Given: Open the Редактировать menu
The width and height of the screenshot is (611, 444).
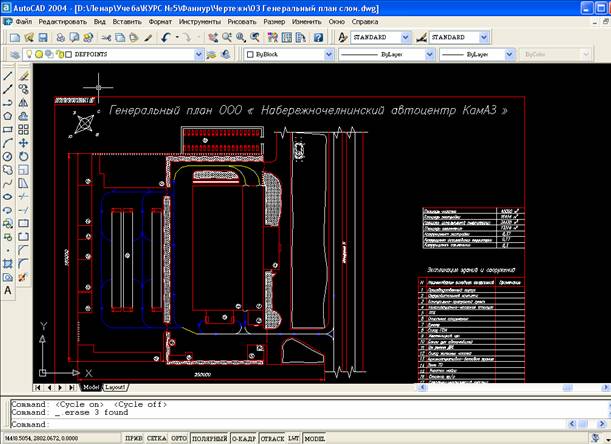Looking at the screenshot, I should coord(63,22).
